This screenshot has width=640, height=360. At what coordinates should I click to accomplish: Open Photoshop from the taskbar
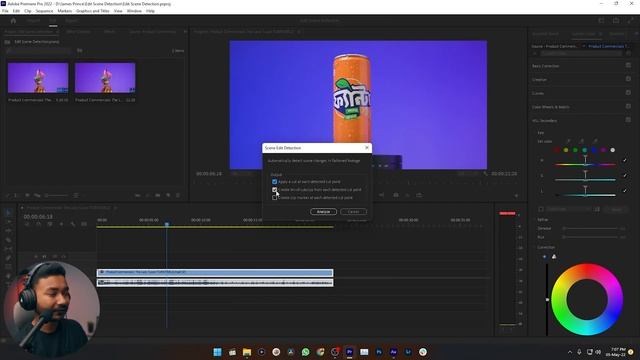point(379,352)
